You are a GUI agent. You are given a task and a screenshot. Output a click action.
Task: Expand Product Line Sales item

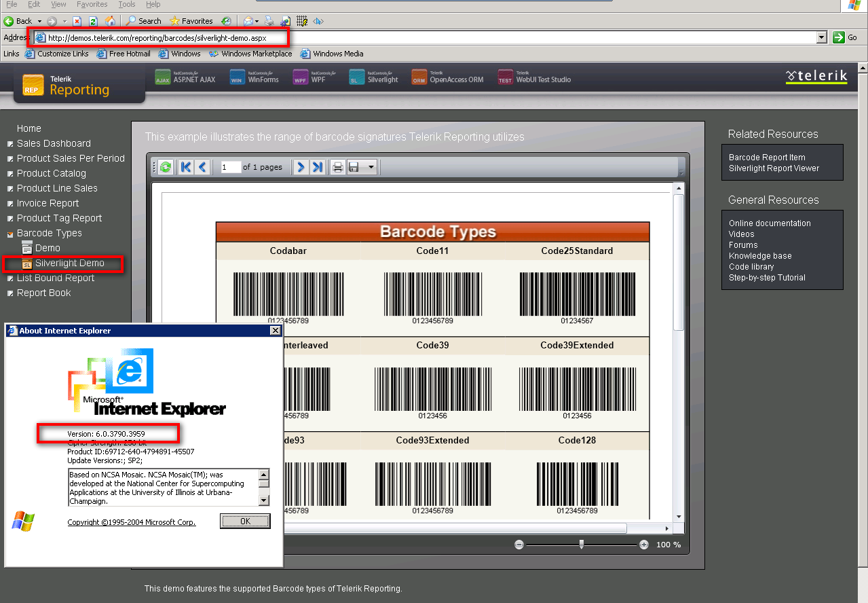click(10, 189)
